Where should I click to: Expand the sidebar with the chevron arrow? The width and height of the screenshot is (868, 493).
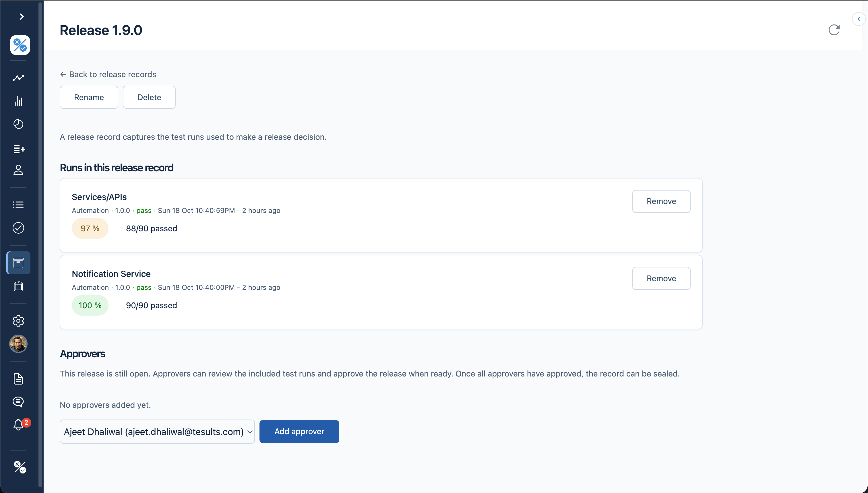point(22,17)
